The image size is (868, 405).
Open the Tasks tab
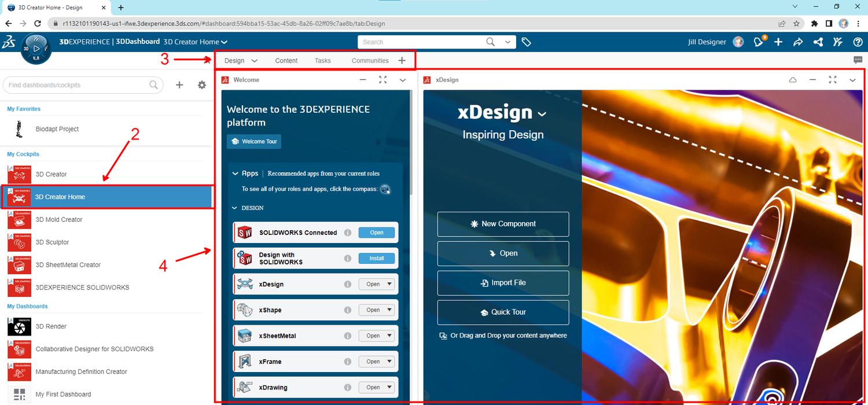322,60
